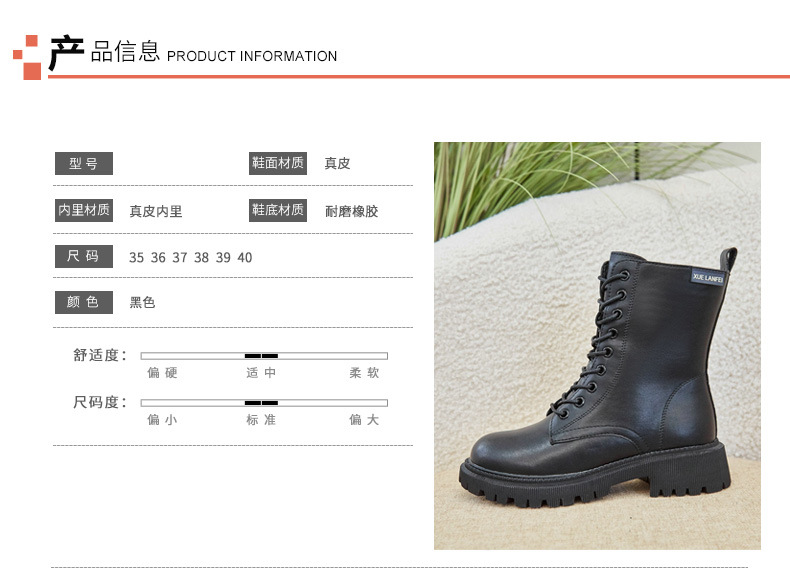Click the 黑色 color value
Image resolution: width=790 pixels, height=580 pixels.
coord(142,302)
